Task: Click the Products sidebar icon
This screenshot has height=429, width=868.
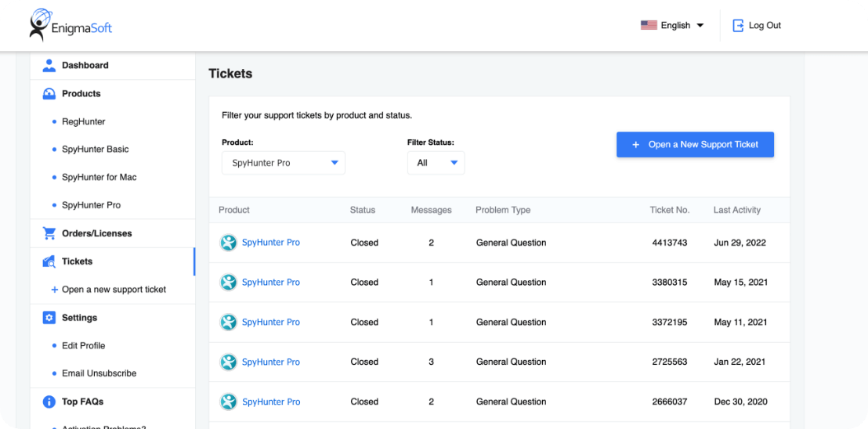Action: pos(49,94)
